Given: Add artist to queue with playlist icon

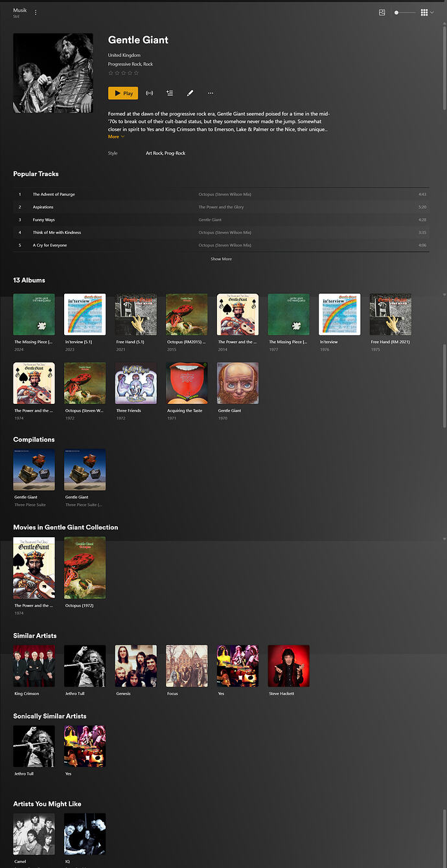Looking at the screenshot, I should 170,93.
